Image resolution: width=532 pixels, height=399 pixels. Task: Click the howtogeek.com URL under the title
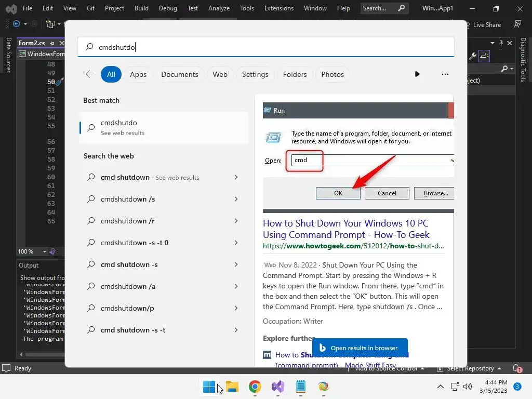click(x=353, y=246)
